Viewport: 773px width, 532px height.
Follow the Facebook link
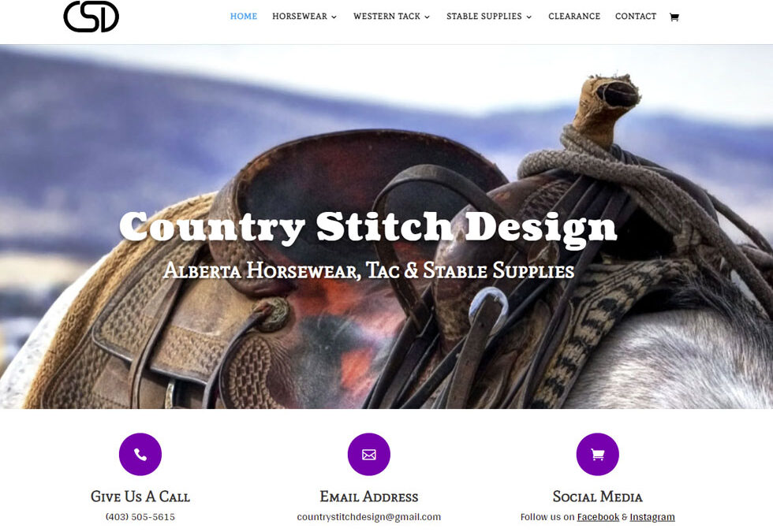click(598, 517)
